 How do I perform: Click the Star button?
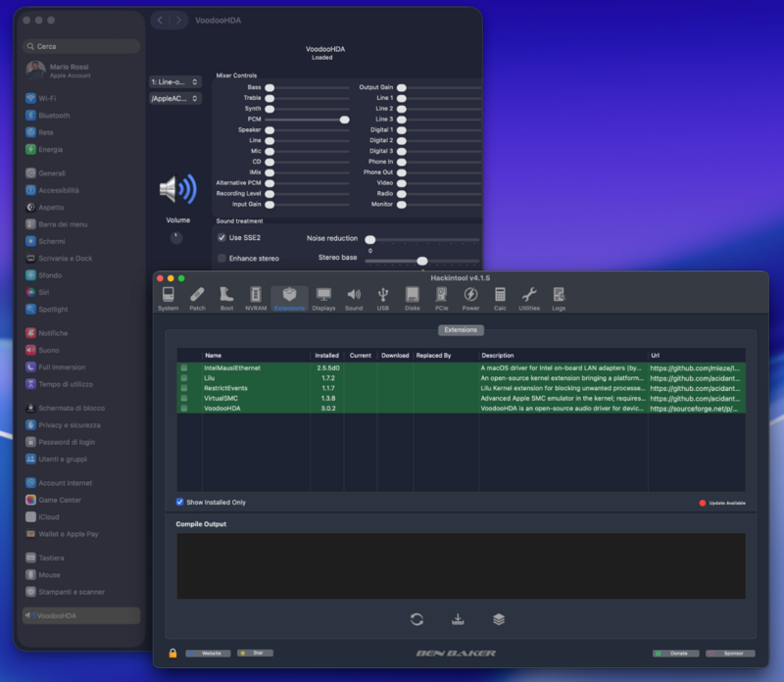255,653
